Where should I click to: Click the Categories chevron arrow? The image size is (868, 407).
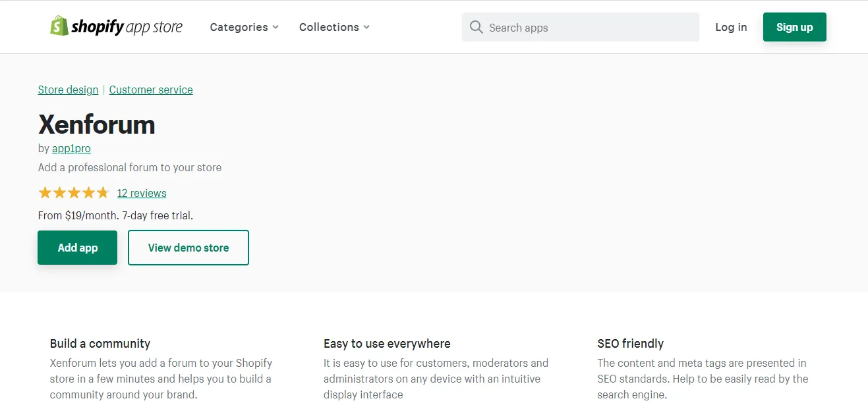275,27
